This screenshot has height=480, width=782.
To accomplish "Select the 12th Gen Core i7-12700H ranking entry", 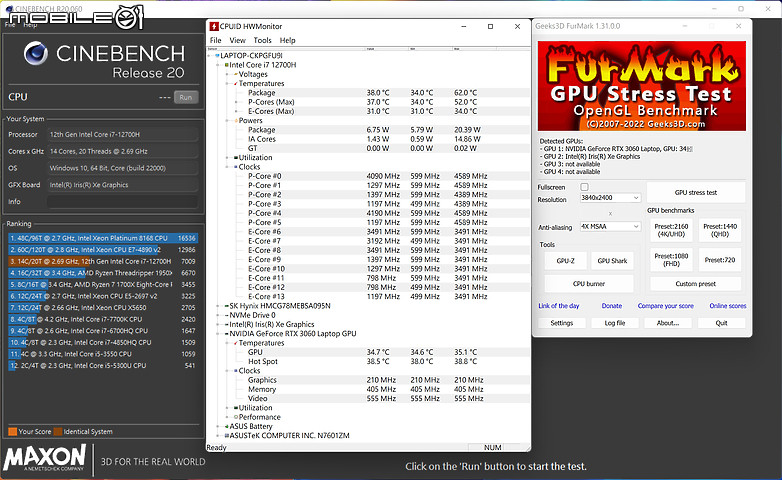I will coord(103,261).
